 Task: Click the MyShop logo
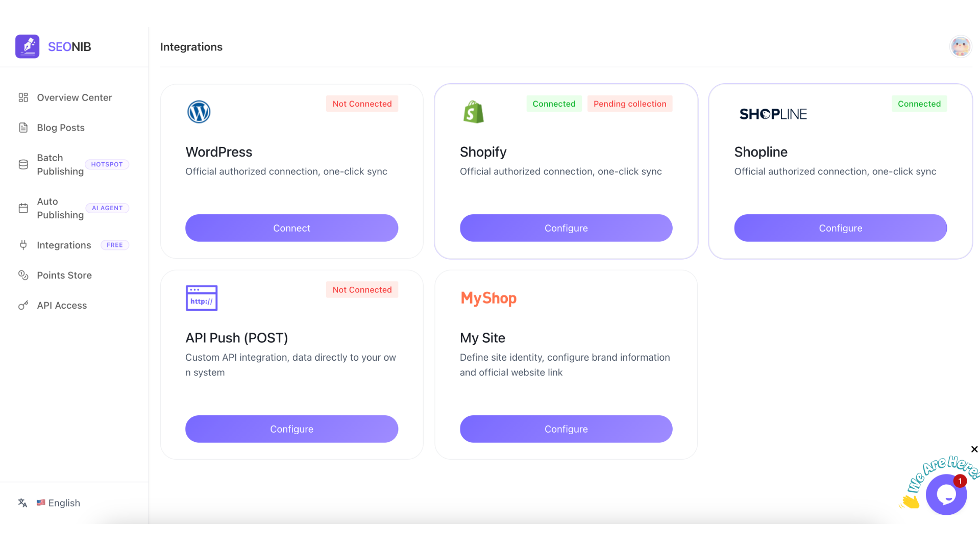pyautogui.click(x=488, y=298)
